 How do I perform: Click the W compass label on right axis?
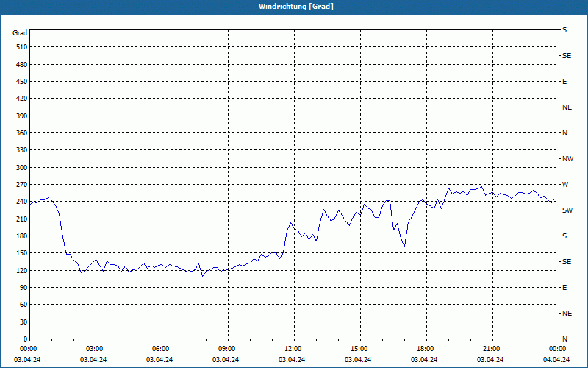(x=565, y=185)
